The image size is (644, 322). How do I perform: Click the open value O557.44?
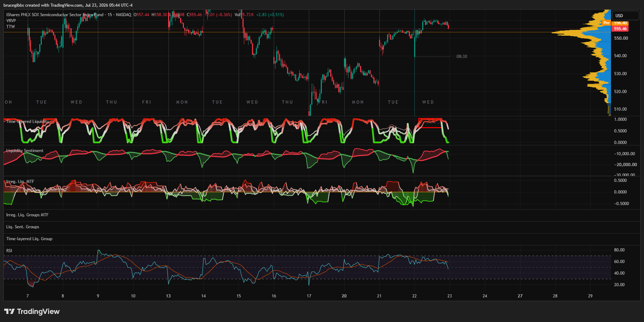point(141,15)
